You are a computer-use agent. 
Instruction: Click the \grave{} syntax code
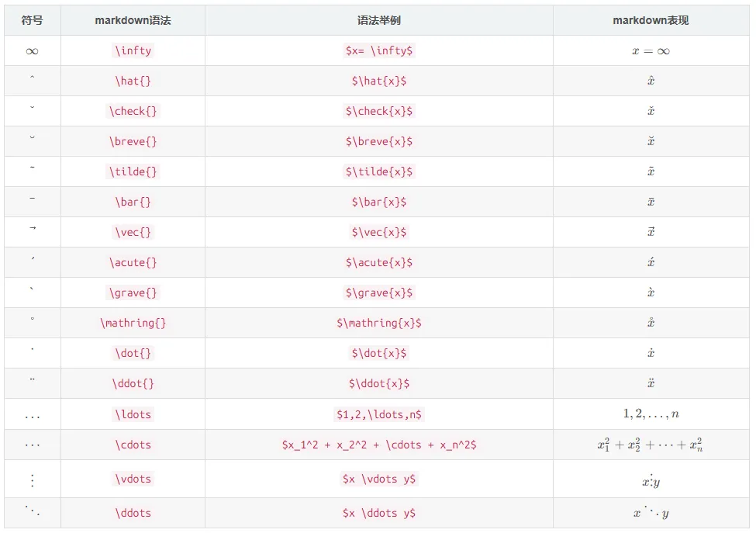pyautogui.click(x=133, y=292)
